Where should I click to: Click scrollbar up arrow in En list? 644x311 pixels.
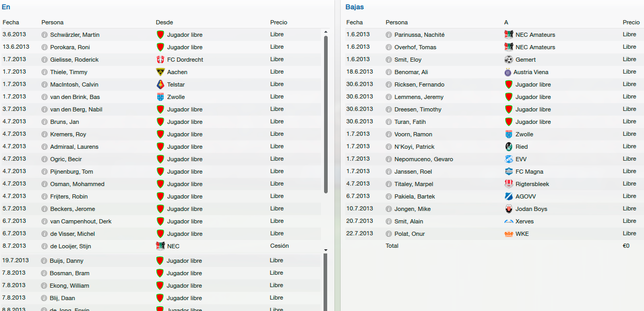326,32
